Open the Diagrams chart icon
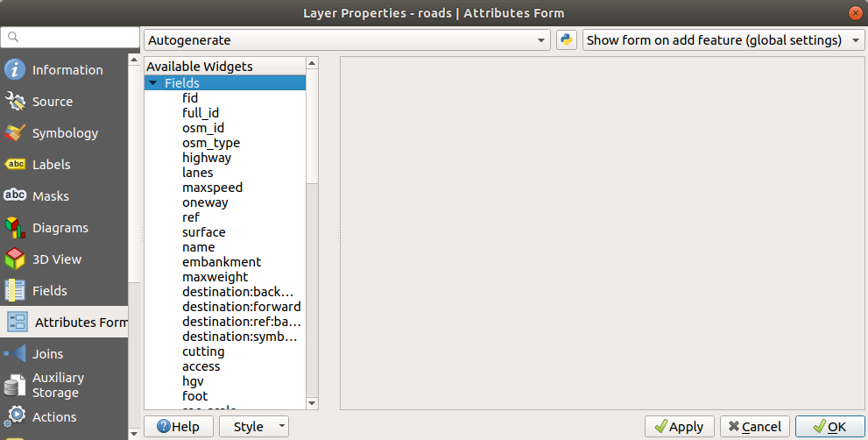 [15, 228]
